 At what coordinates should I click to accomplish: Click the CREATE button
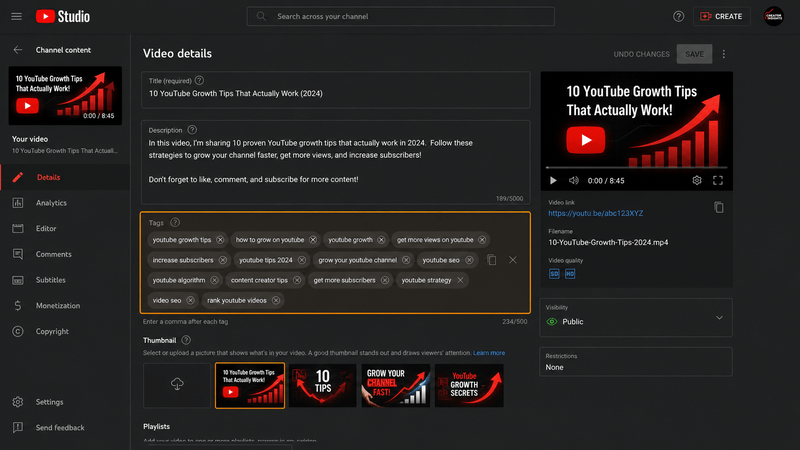(721, 16)
